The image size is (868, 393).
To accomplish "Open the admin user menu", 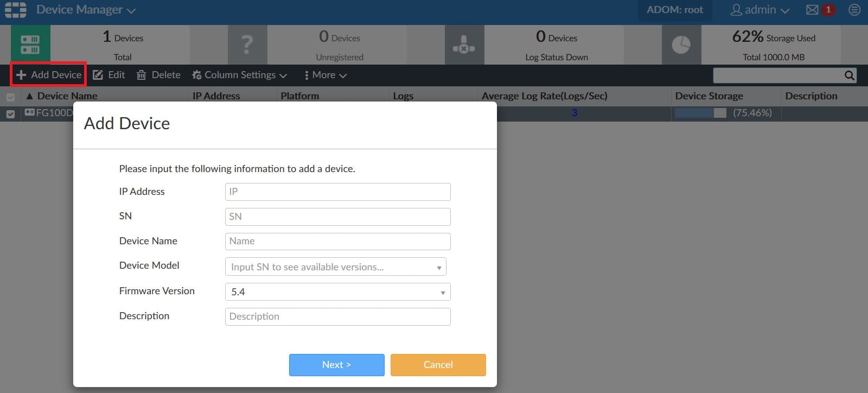I will coord(759,10).
